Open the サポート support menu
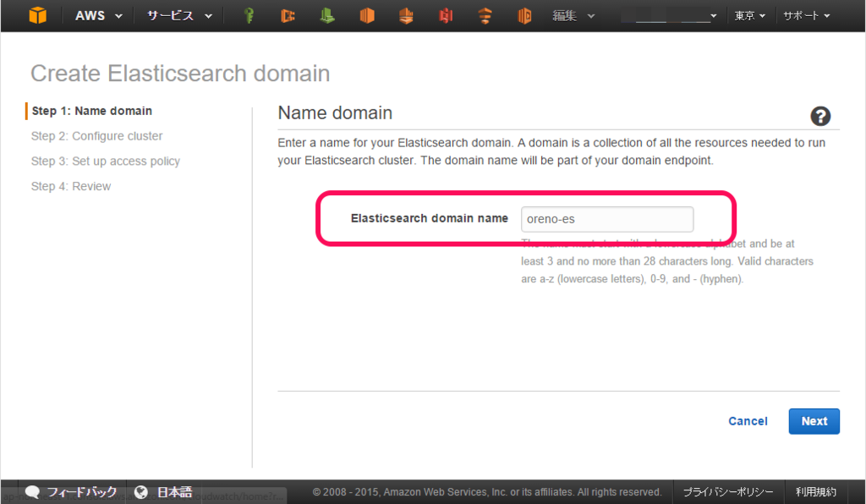The width and height of the screenshot is (866, 504). coord(806,16)
